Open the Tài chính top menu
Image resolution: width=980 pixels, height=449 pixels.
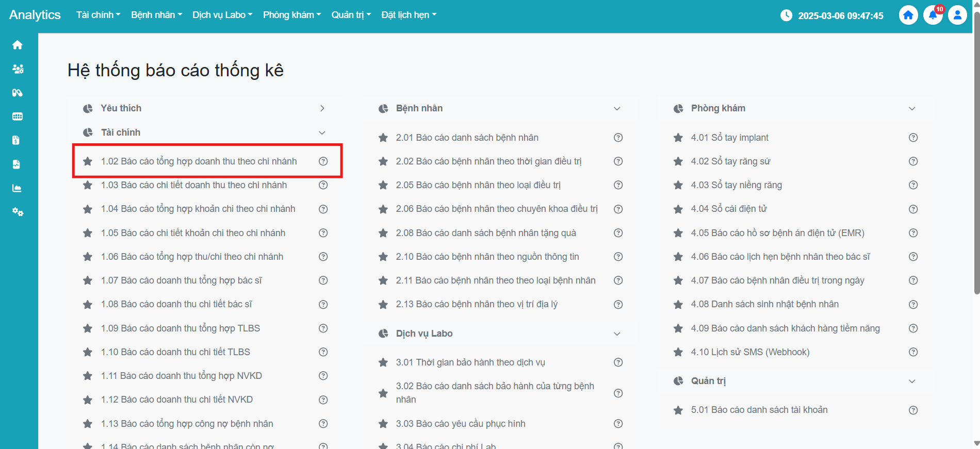[x=98, y=15]
